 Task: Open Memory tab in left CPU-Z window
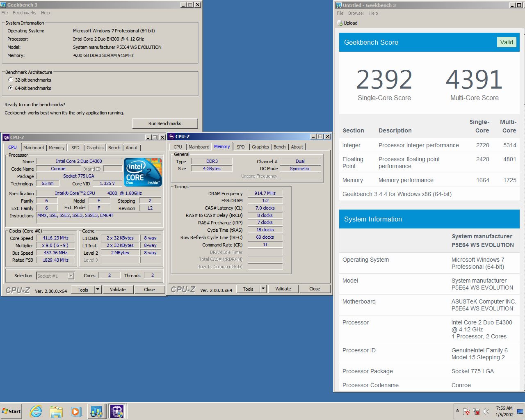point(57,148)
